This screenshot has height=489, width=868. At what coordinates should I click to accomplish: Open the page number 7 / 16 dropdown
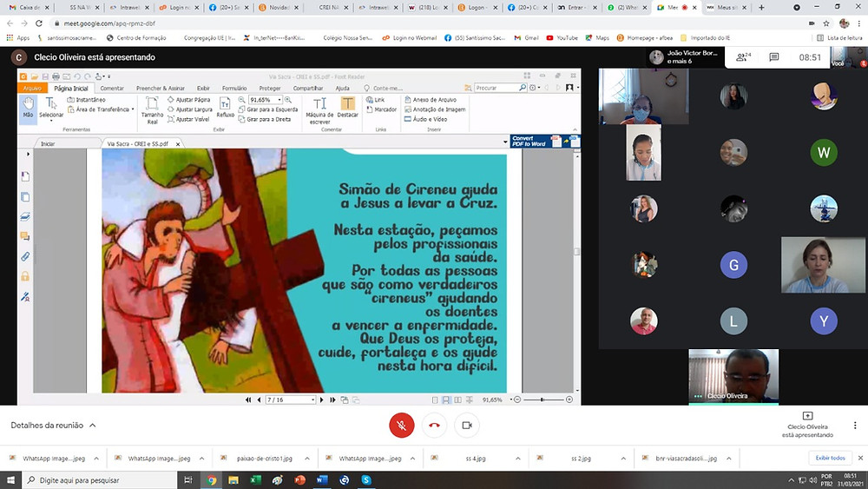click(312, 400)
